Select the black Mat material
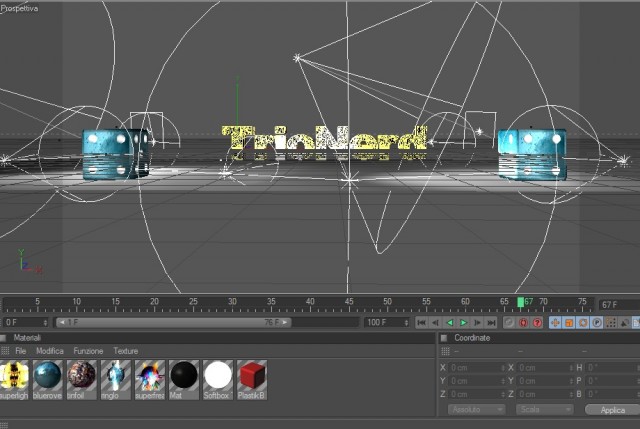 pos(184,380)
